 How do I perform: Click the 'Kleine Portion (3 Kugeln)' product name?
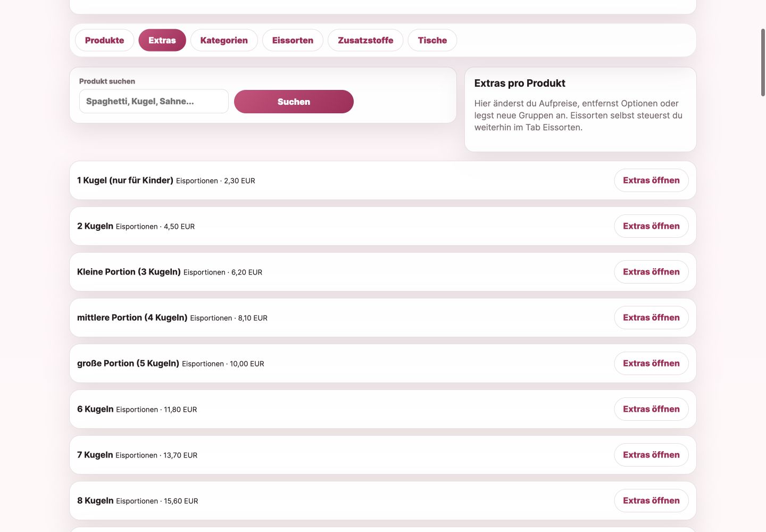pyautogui.click(x=129, y=272)
